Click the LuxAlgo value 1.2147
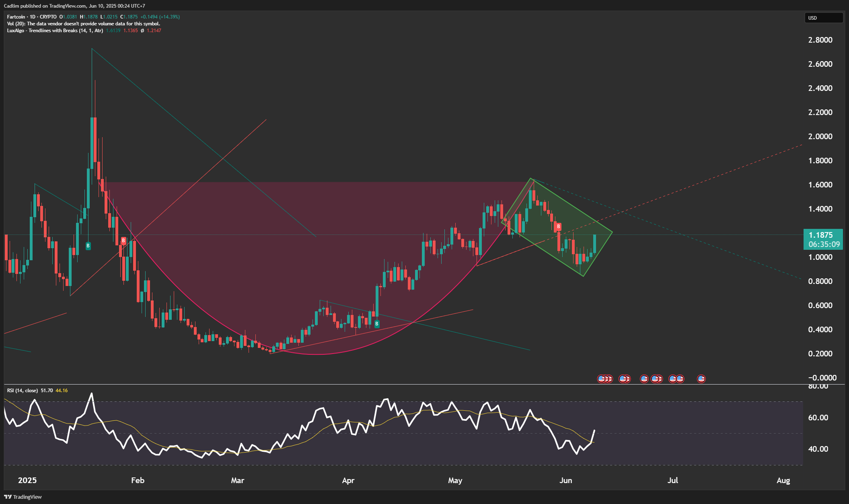 tap(154, 31)
